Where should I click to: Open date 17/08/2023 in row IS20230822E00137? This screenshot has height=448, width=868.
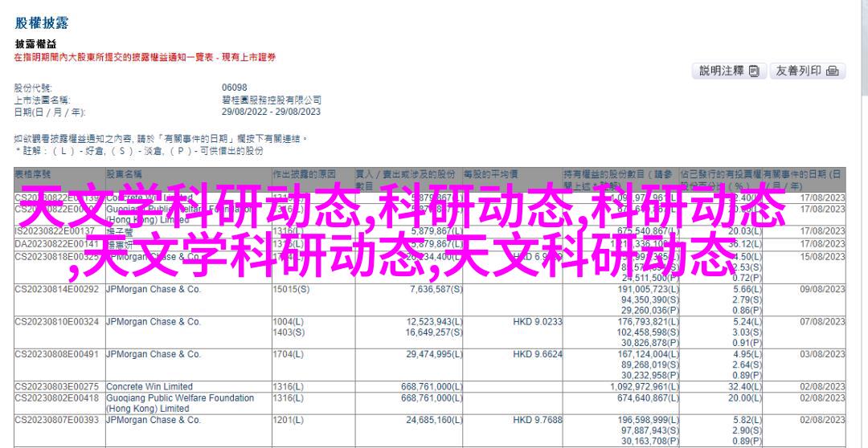coord(822,231)
